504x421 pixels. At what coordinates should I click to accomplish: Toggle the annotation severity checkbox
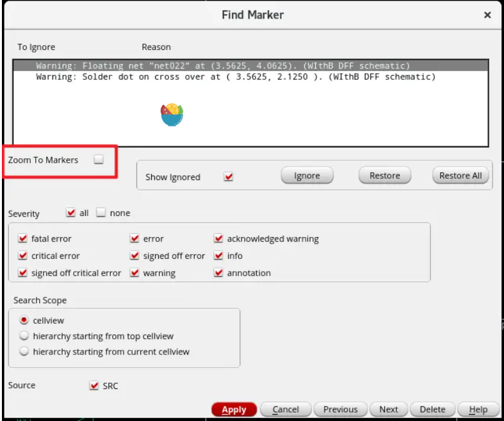[218, 273]
